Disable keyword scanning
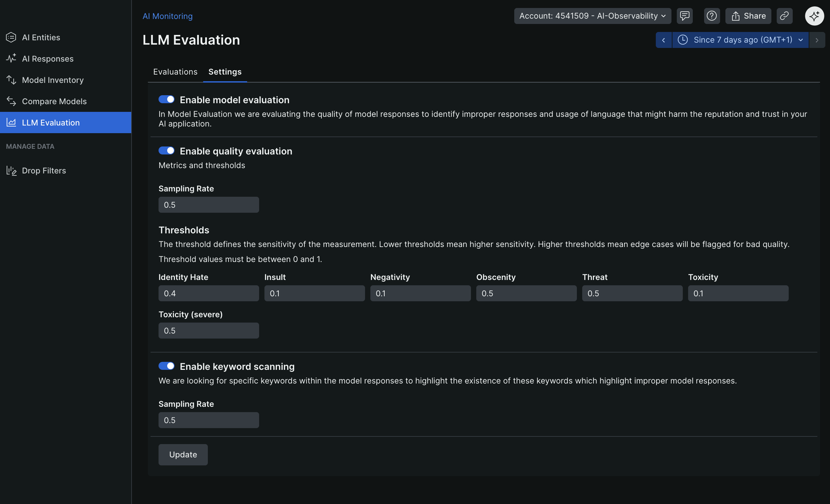The image size is (830, 504). point(167,366)
